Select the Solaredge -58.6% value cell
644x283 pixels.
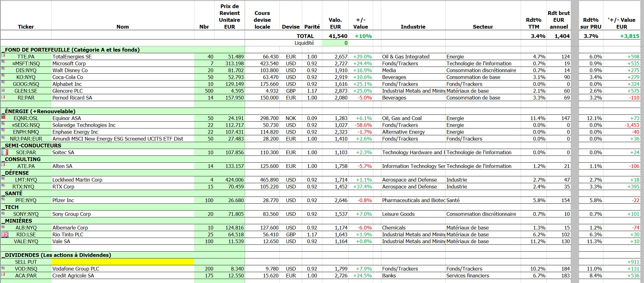(361, 125)
